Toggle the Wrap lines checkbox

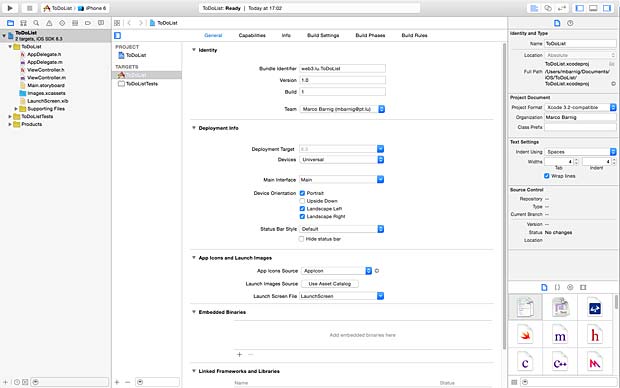pyautogui.click(x=546, y=176)
